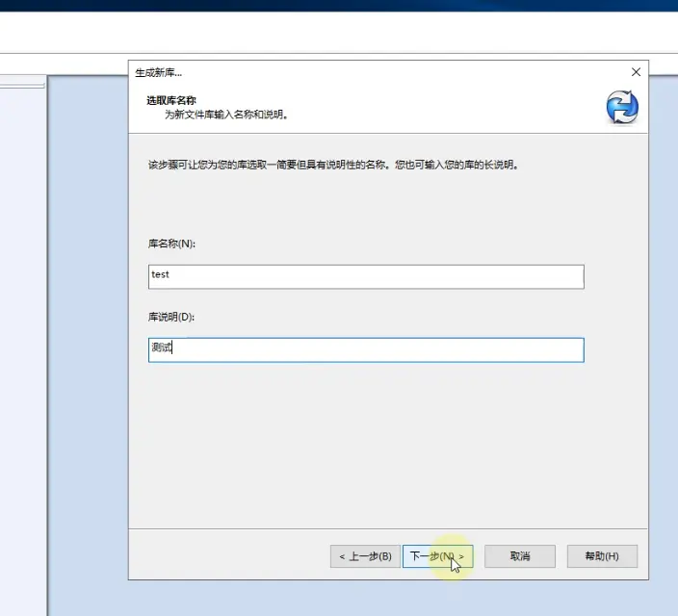The width and height of the screenshot is (678, 616).
Task: Open help via the 帮助(H) button
Action: point(601,556)
